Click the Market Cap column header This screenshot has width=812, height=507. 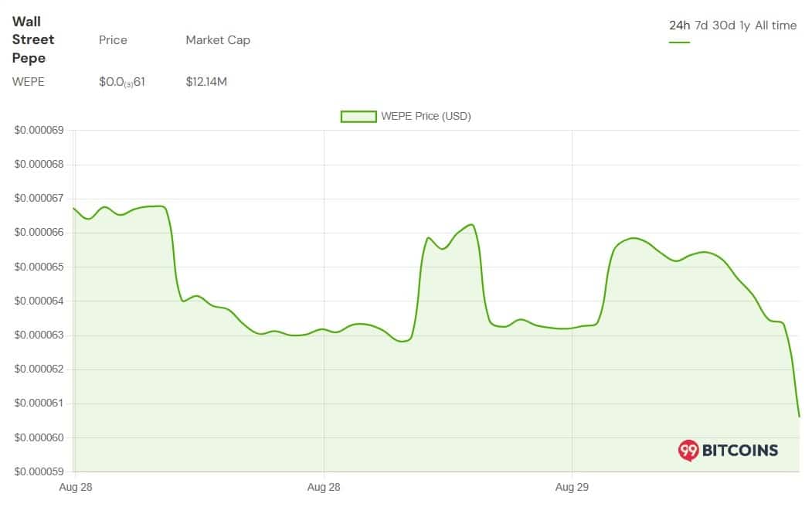point(218,40)
